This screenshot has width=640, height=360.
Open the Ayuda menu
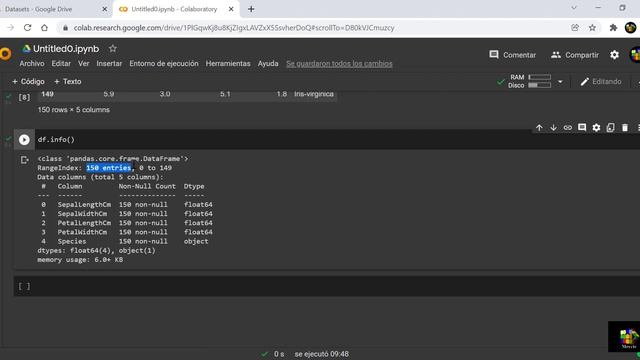coord(268,64)
